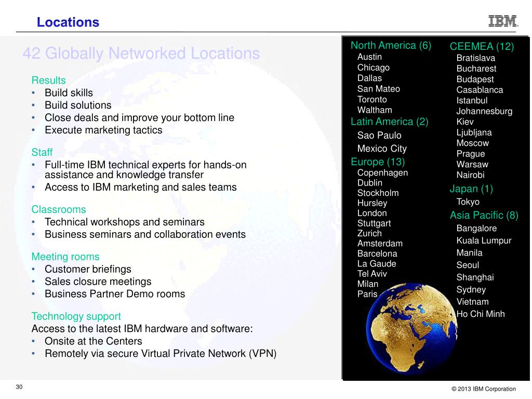This screenshot has height=399, width=532.
Task: Click the city 'Dublin'
Action: pyautogui.click(x=370, y=183)
